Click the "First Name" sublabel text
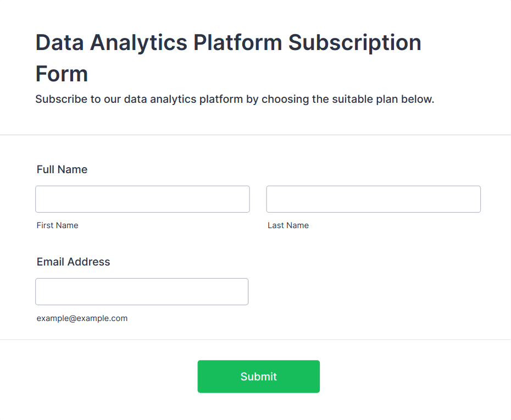 (58, 225)
